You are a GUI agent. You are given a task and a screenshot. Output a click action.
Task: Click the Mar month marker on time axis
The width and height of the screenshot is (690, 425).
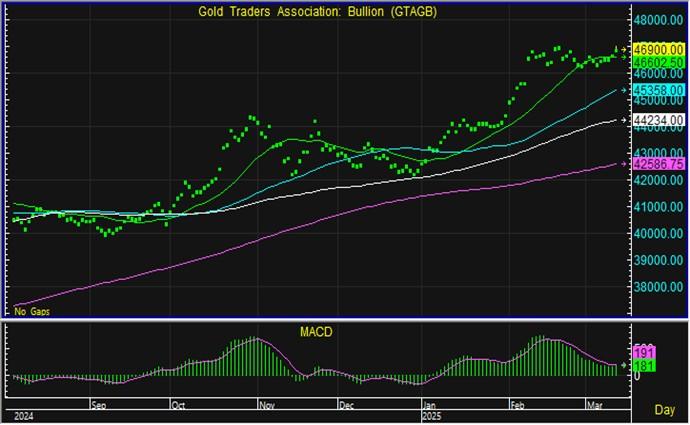tap(595, 405)
